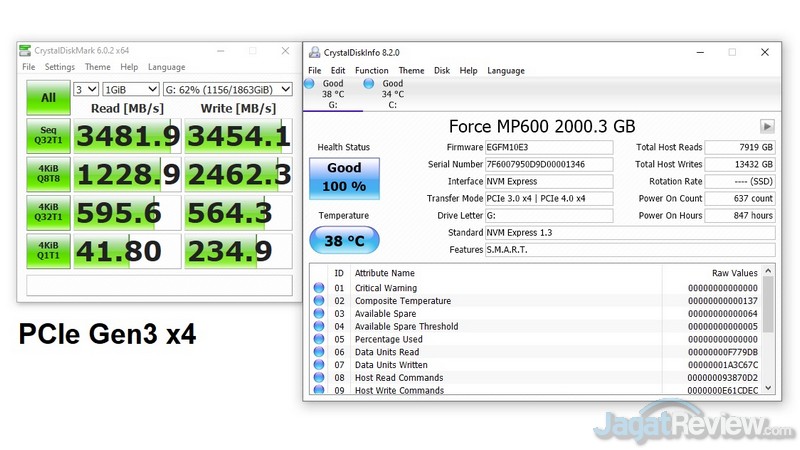Click Seq read result 3481.9
800x450 pixels.
(128, 136)
